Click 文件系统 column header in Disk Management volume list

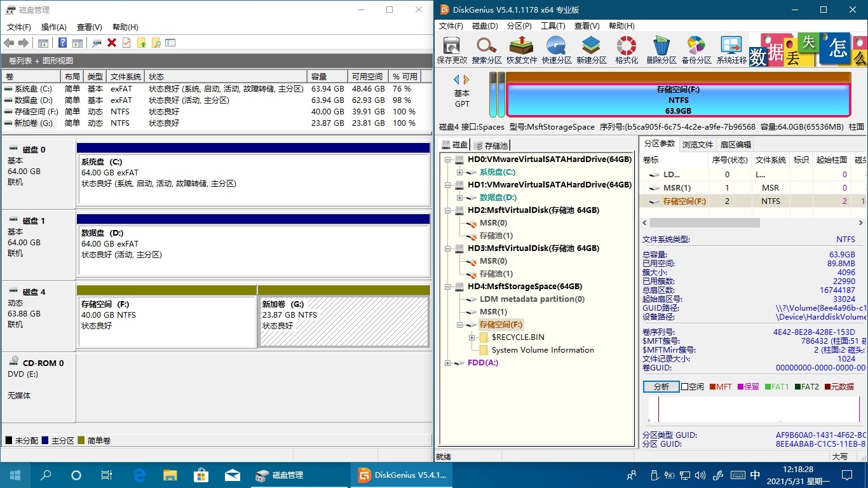126,76
